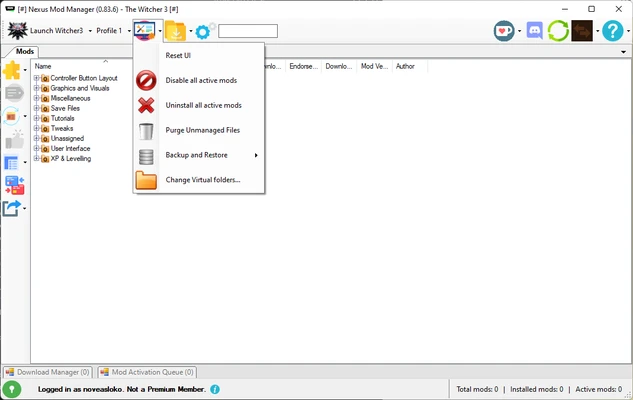
Task: Open the coffee cup icon dropdown arrow
Action: [x=520, y=31]
